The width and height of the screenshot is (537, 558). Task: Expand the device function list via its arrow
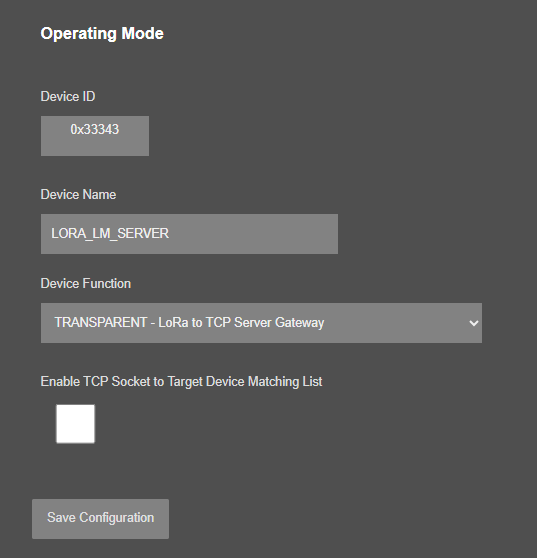click(474, 323)
